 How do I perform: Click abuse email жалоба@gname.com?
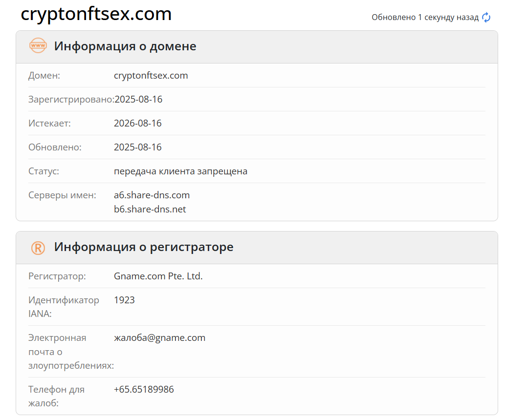pos(160,337)
